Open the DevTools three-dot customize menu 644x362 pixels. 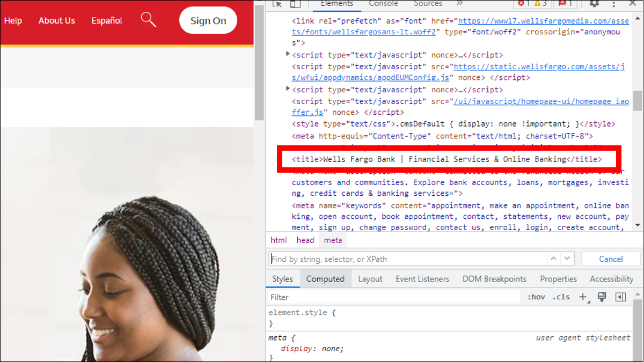coord(614,4)
